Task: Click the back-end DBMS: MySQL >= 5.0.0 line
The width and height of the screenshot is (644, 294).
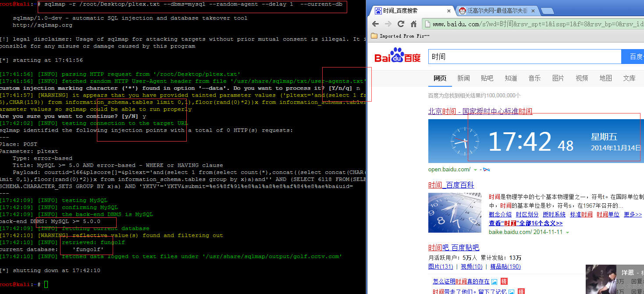Action: point(50,221)
